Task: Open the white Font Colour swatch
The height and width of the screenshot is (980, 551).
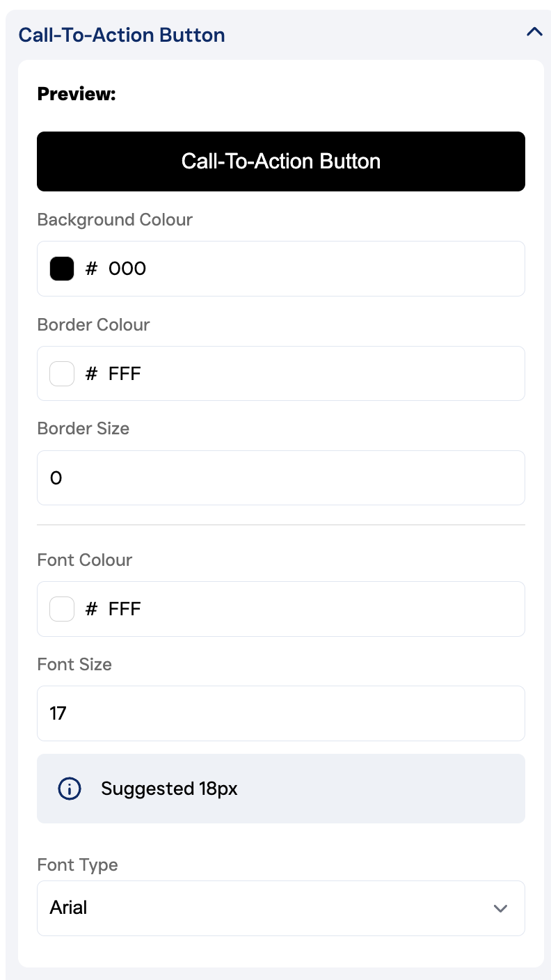Action: (x=62, y=609)
